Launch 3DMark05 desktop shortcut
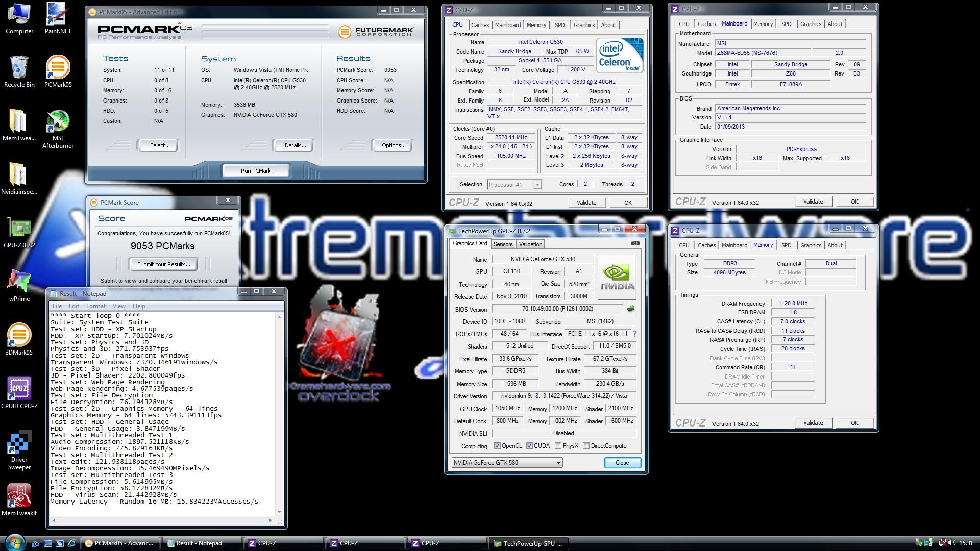 pyautogui.click(x=19, y=339)
